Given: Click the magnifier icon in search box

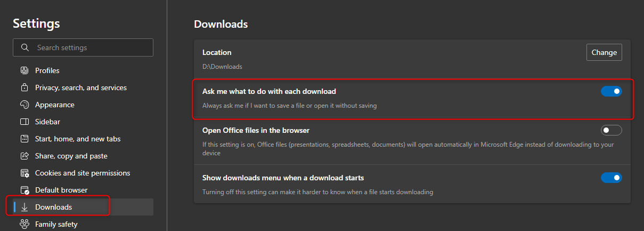Looking at the screenshot, I should (25, 47).
